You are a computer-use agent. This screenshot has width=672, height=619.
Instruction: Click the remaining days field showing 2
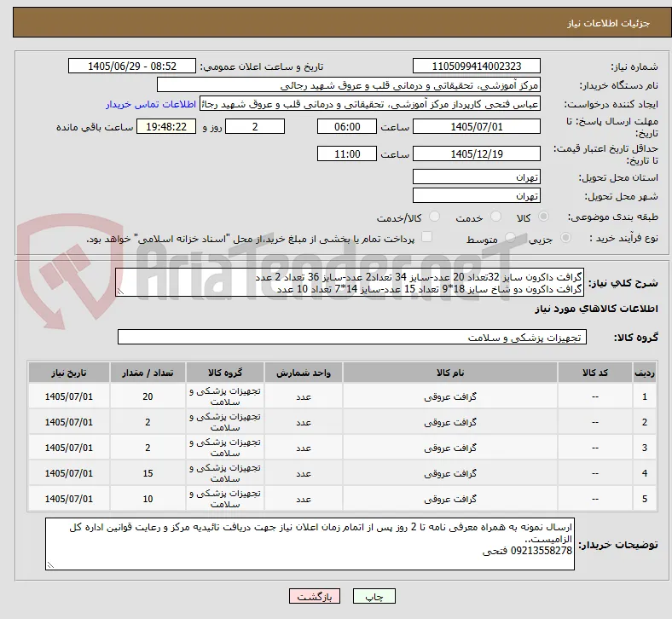255,127
